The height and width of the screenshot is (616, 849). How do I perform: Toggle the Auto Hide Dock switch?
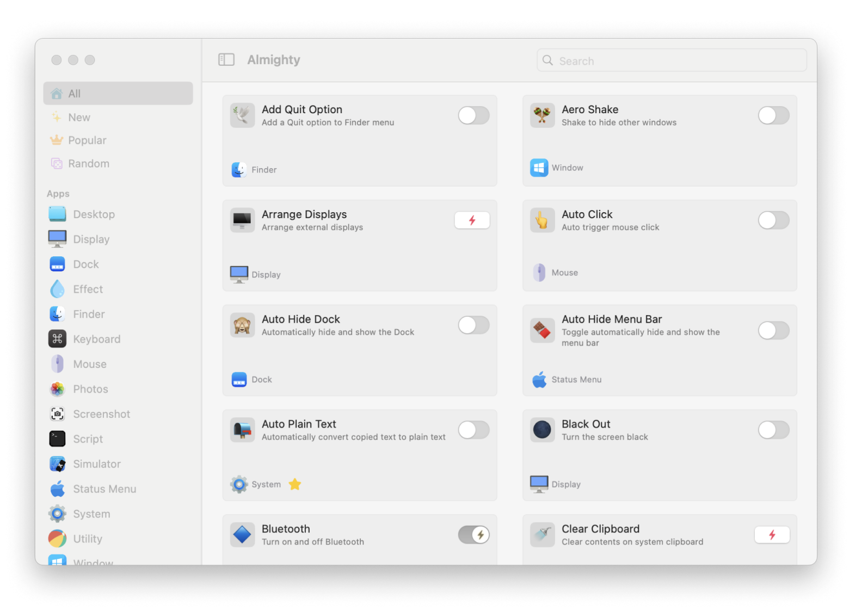click(473, 325)
